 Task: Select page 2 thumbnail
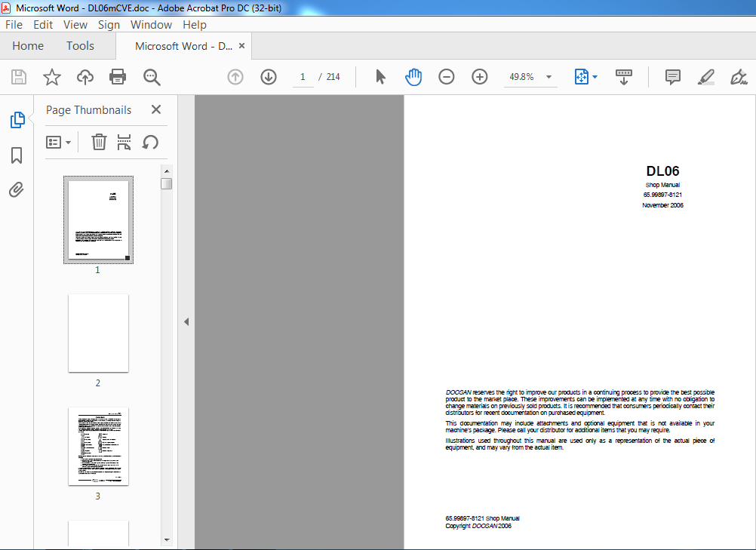point(98,333)
